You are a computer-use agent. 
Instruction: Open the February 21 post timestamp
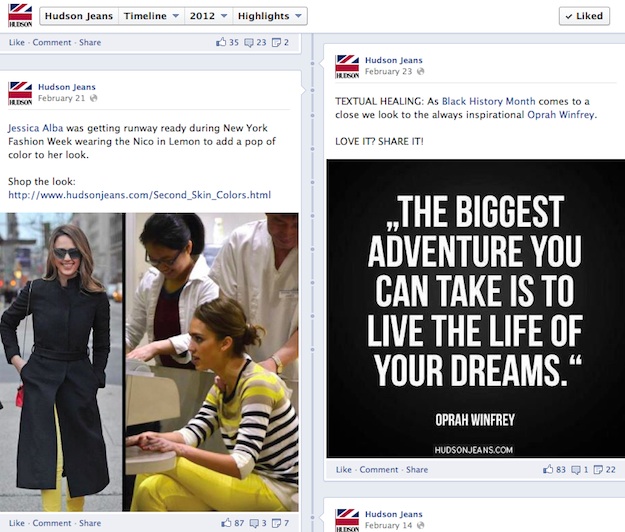point(61,98)
